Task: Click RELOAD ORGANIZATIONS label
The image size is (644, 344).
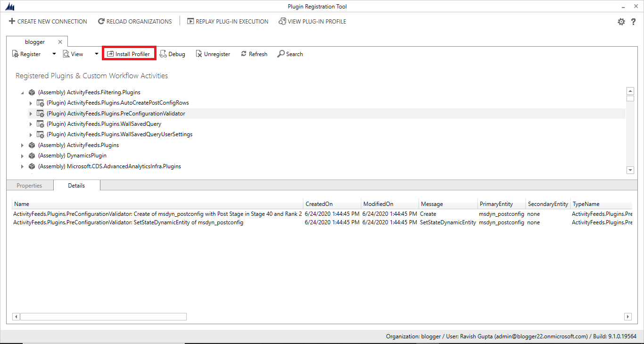Action: pyautogui.click(x=139, y=21)
